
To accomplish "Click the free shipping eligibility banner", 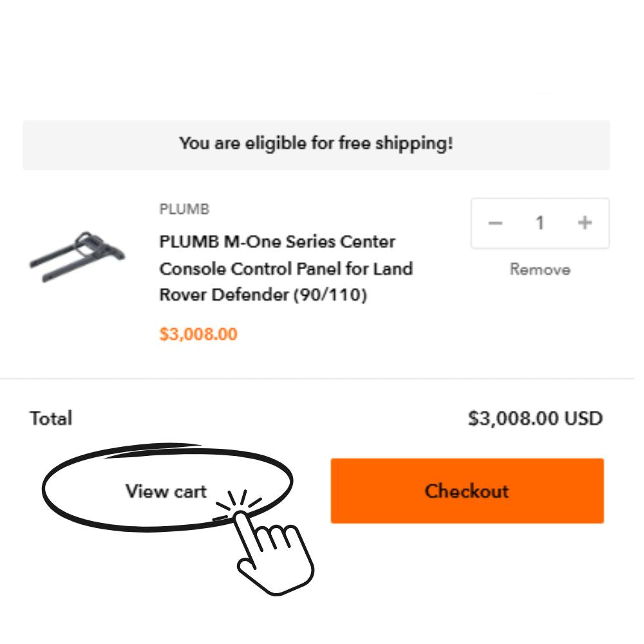I will [x=316, y=144].
